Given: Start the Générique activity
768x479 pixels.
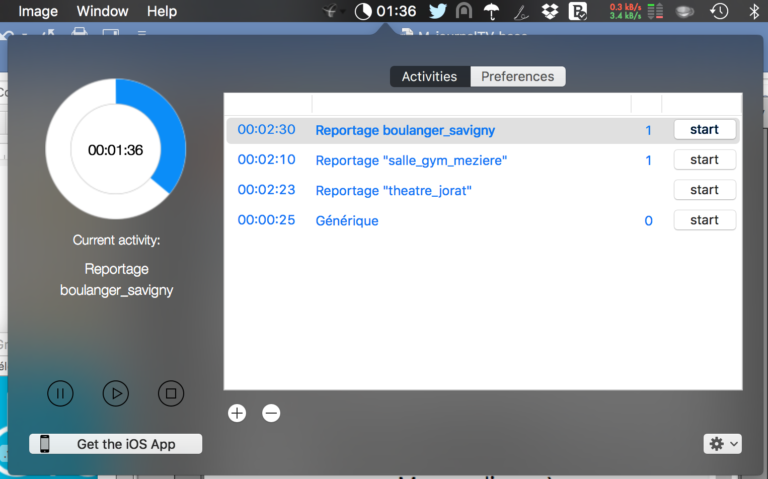Looking at the screenshot, I should [x=704, y=220].
